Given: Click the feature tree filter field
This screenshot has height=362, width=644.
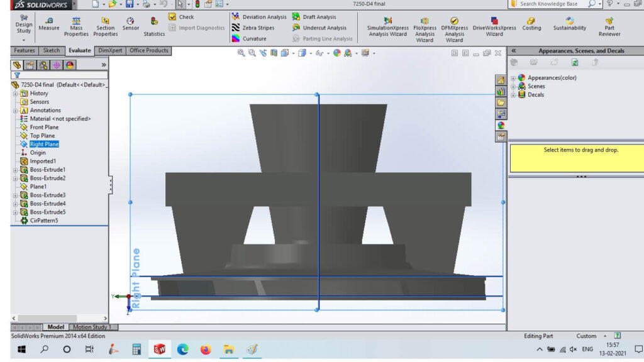Looking at the screenshot, I should (x=60, y=75).
